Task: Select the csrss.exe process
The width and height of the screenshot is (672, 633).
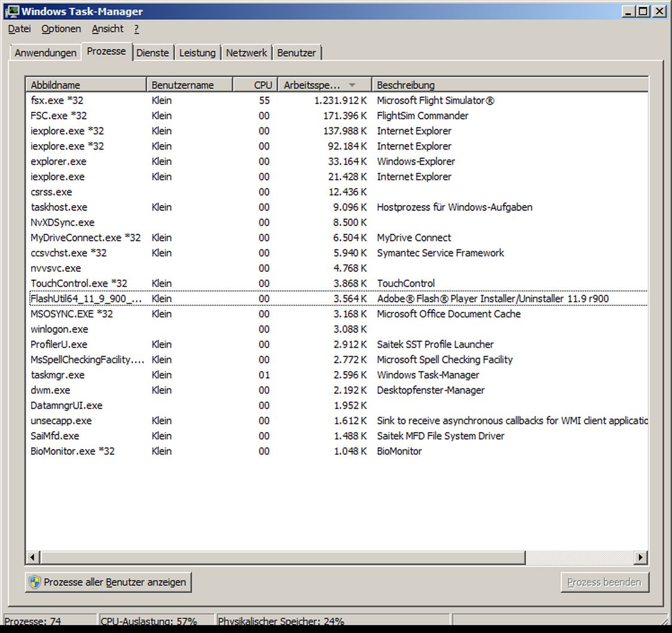Action: (x=337, y=192)
